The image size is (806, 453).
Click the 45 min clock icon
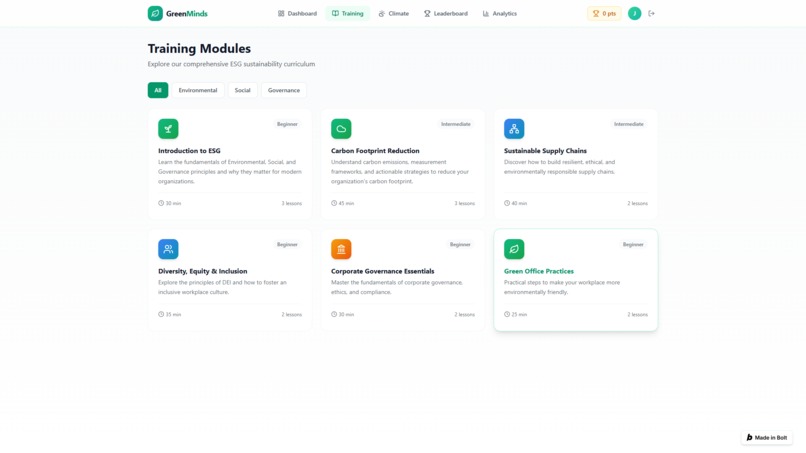coord(334,203)
